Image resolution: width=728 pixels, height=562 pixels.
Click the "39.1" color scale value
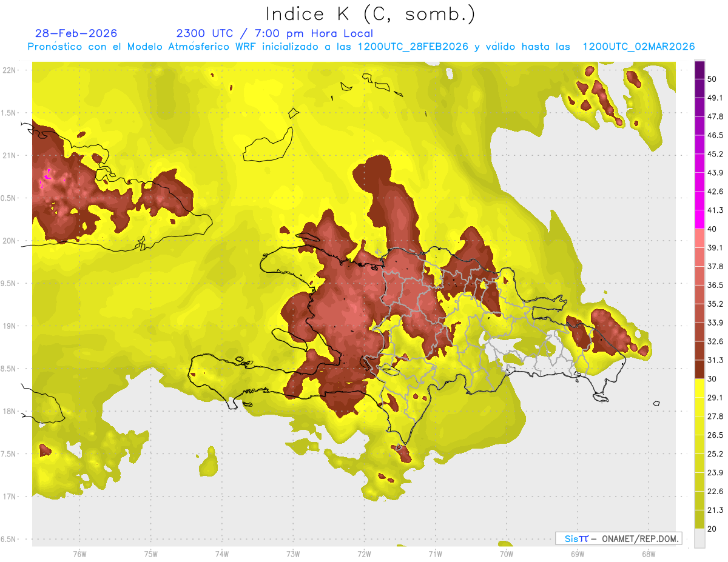pos(715,247)
